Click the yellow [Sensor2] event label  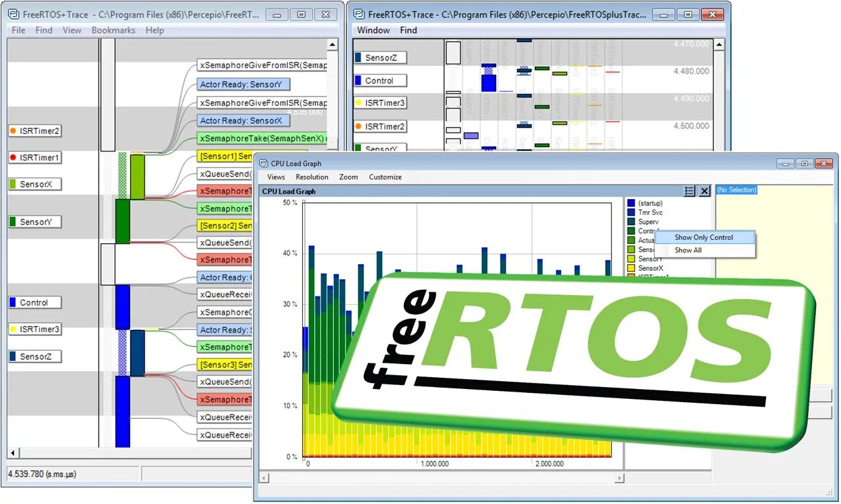[224, 225]
